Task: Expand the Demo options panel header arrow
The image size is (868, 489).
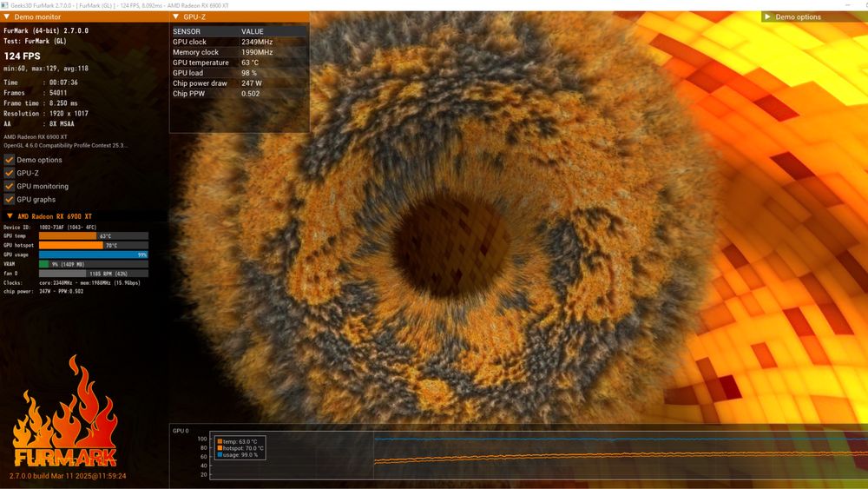Action: point(767,17)
